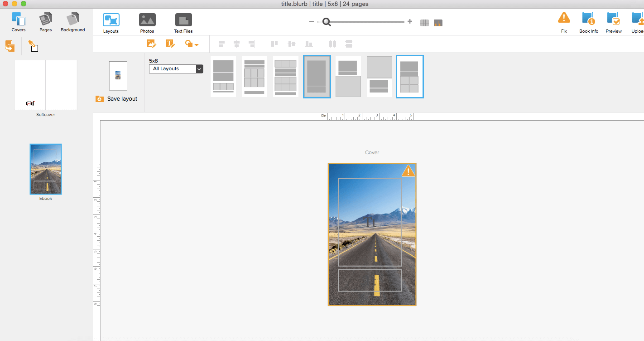Select the Ebook cover thumbnail
Screen dimensions: 644x341
[46, 169]
